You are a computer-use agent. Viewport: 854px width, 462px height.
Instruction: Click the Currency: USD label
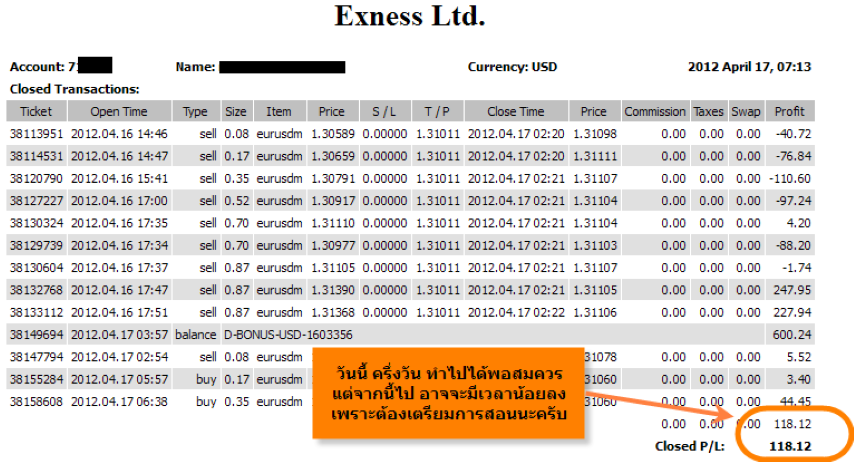[x=513, y=67]
